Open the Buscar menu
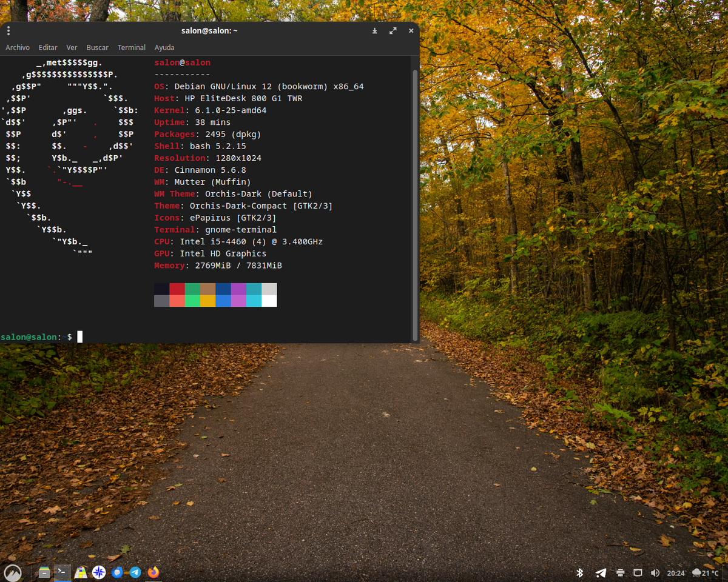728x582 pixels. tap(98, 47)
